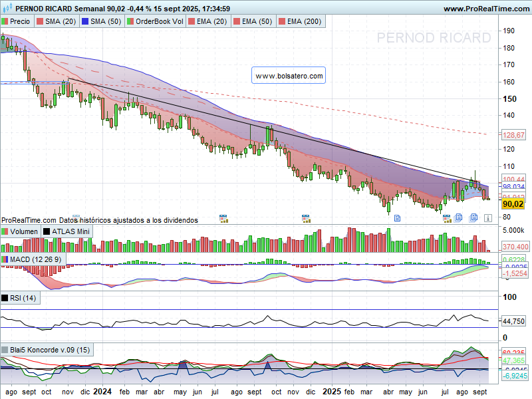Click the Volumen panel label
The height and width of the screenshot is (399, 532).
[x=20, y=231]
